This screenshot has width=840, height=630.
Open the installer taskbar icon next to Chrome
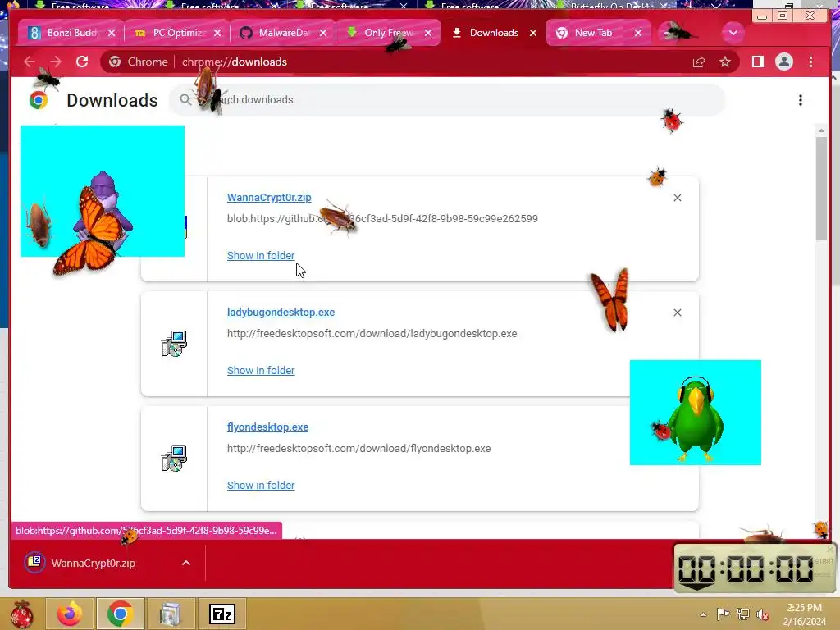pyautogui.click(x=171, y=614)
